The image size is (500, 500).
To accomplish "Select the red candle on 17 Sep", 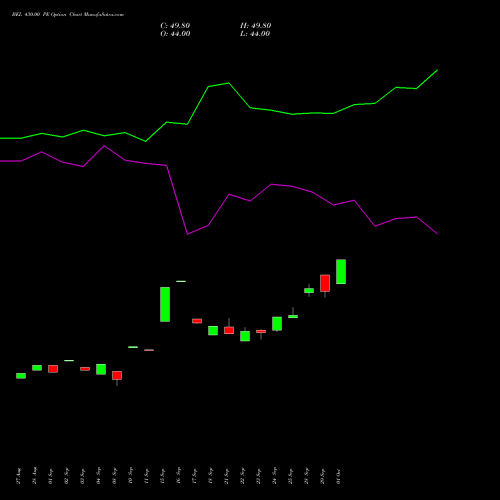I will click(x=197, y=321).
